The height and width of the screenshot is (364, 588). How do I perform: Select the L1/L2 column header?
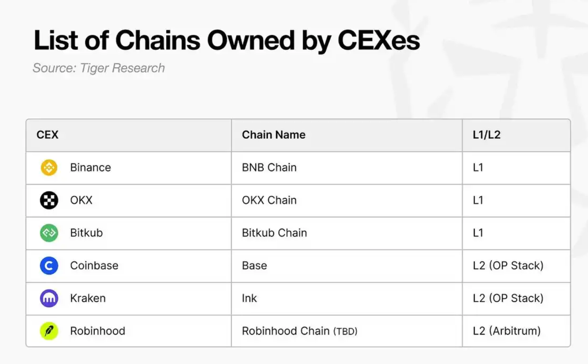coord(487,135)
